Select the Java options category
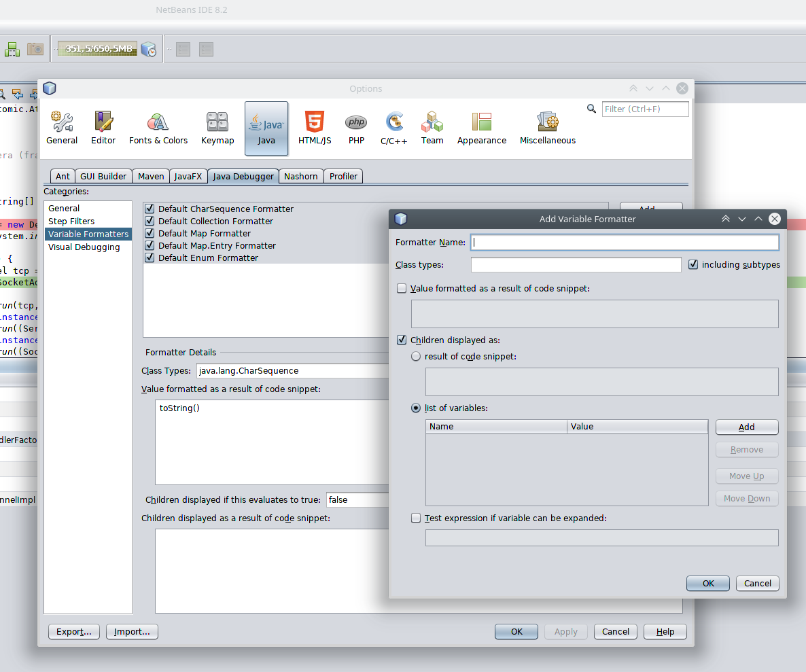 click(x=266, y=128)
